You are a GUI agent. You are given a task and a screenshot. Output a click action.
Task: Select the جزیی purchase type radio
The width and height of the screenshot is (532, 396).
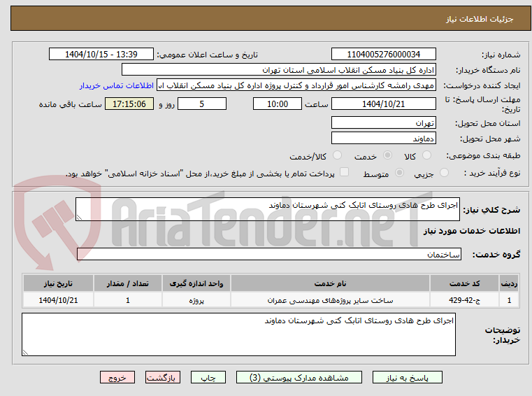pyautogui.click(x=444, y=173)
